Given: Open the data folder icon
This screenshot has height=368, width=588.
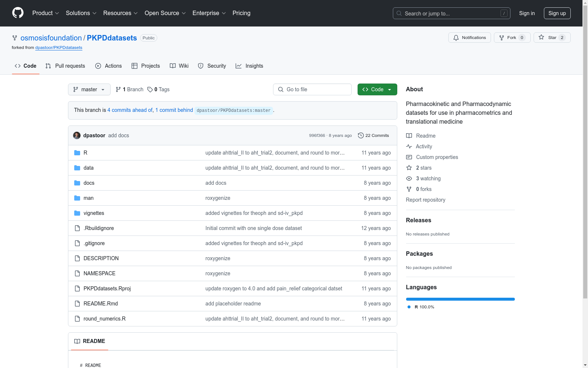Looking at the screenshot, I should click(77, 168).
